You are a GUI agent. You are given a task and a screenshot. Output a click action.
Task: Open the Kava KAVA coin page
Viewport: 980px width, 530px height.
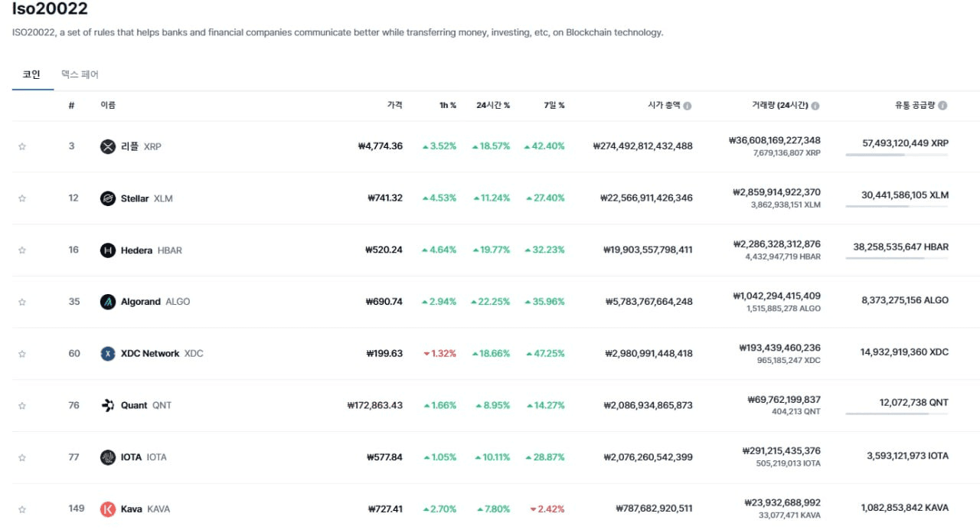click(145, 509)
